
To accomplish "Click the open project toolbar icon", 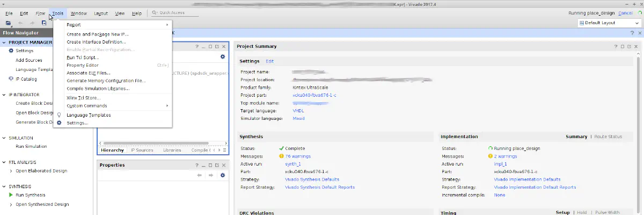I will tap(9, 23).
